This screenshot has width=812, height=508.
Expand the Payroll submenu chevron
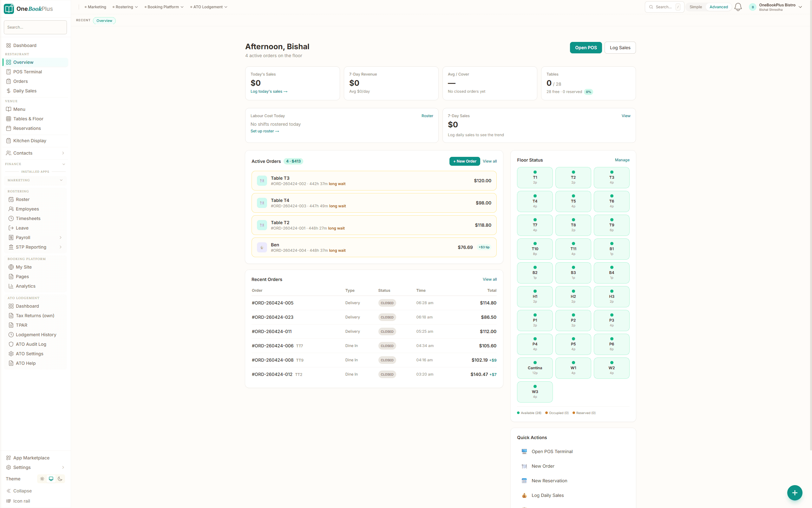[61, 237]
